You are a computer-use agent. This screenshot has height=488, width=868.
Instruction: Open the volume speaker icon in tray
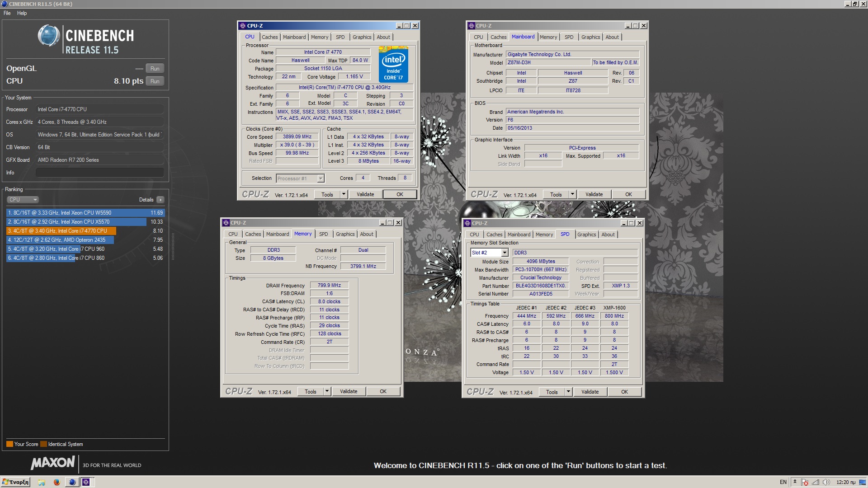826,482
